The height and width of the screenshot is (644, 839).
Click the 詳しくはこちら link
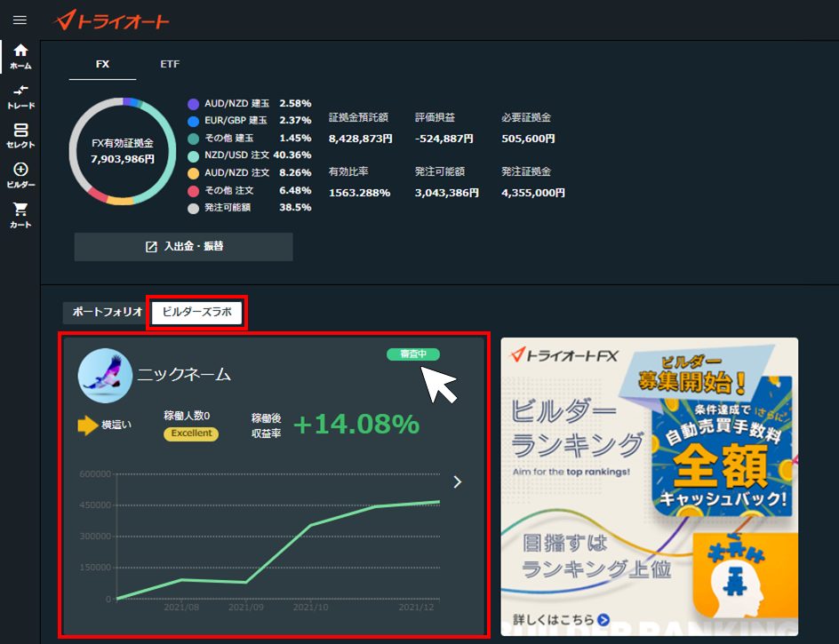(x=561, y=619)
